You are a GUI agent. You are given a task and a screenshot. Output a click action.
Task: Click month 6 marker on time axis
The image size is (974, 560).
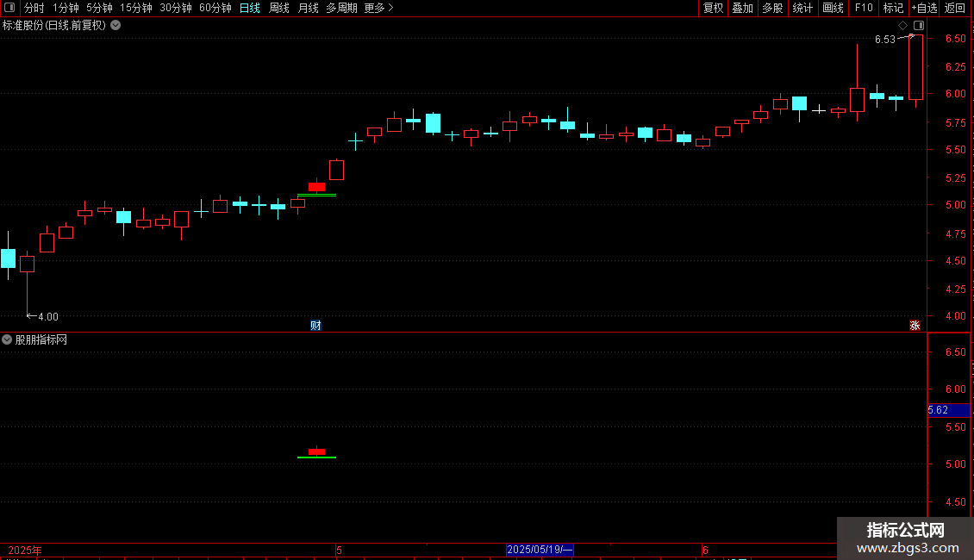pos(705,550)
